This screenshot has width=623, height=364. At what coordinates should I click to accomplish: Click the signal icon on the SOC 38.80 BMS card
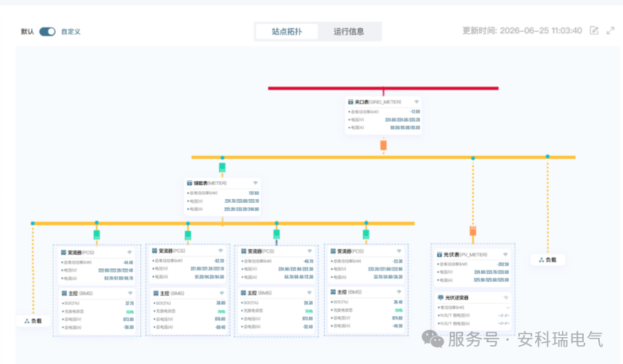pos(222,294)
